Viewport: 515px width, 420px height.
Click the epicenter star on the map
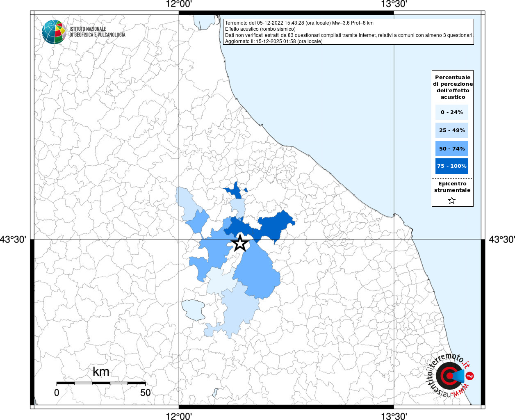240,243
